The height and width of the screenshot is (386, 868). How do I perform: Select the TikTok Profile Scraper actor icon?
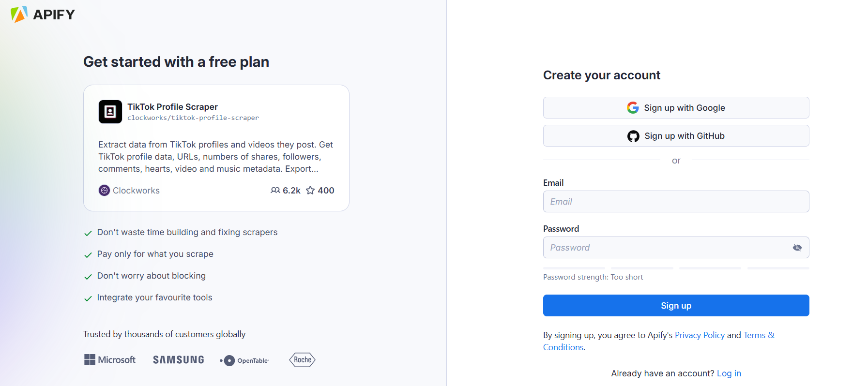click(110, 112)
